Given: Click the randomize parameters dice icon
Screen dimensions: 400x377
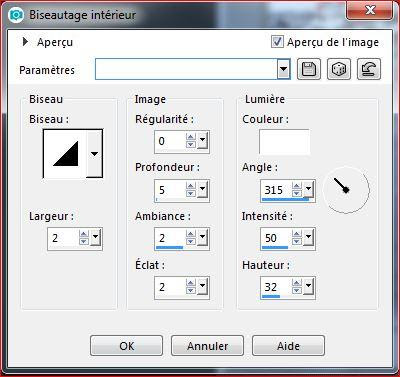Looking at the screenshot, I should (339, 69).
